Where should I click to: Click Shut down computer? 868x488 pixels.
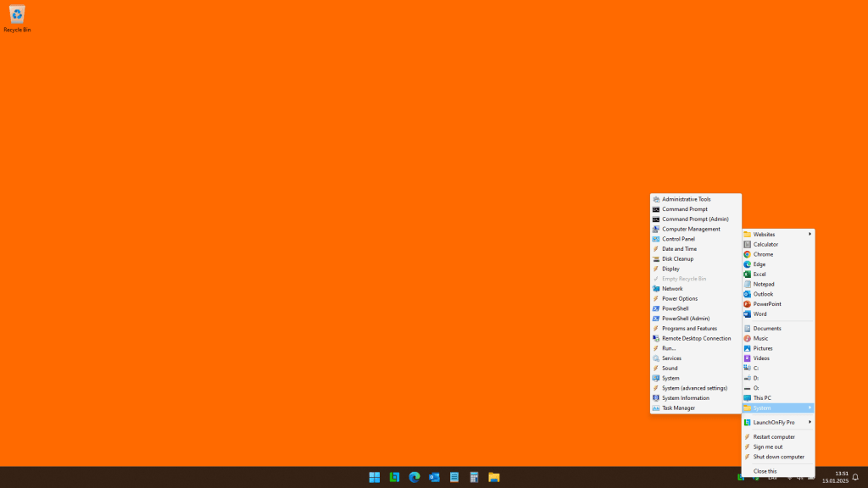pyautogui.click(x=778, y=457)
